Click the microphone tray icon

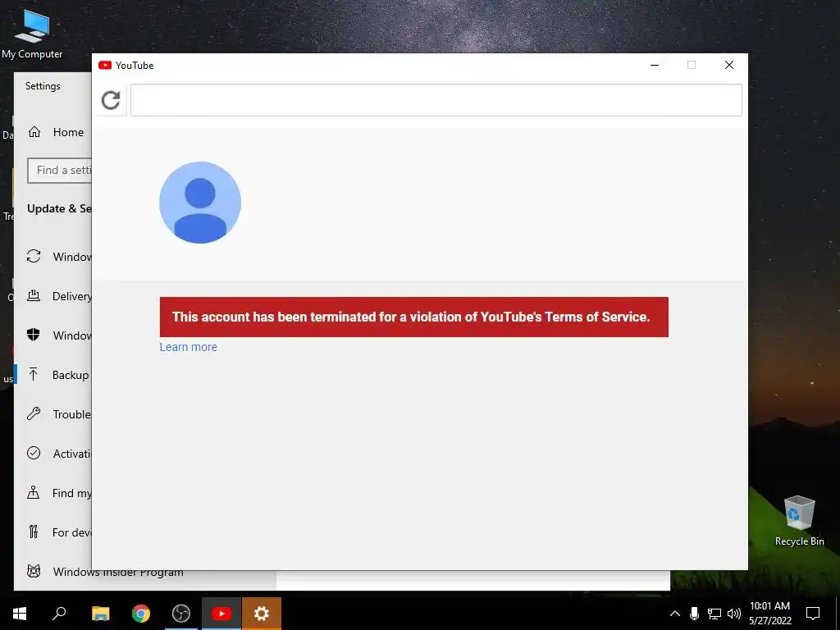tap(694, 614)
